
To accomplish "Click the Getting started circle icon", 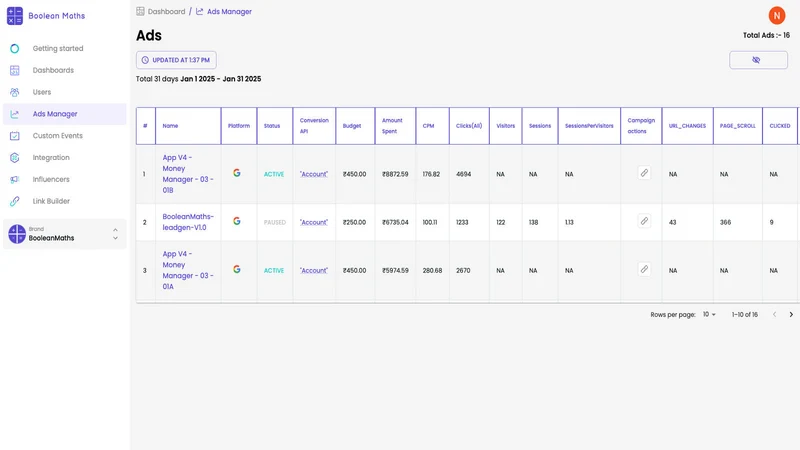I will (15, 48).
